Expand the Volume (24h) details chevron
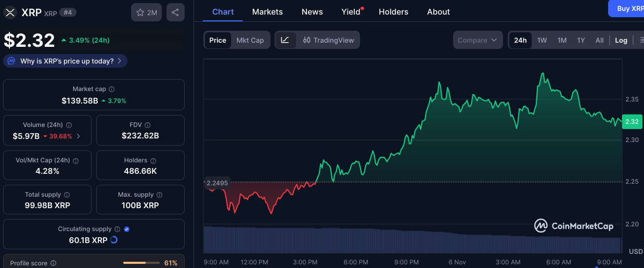This screenshot has height=268, width=644. click(x=79, y=136)
